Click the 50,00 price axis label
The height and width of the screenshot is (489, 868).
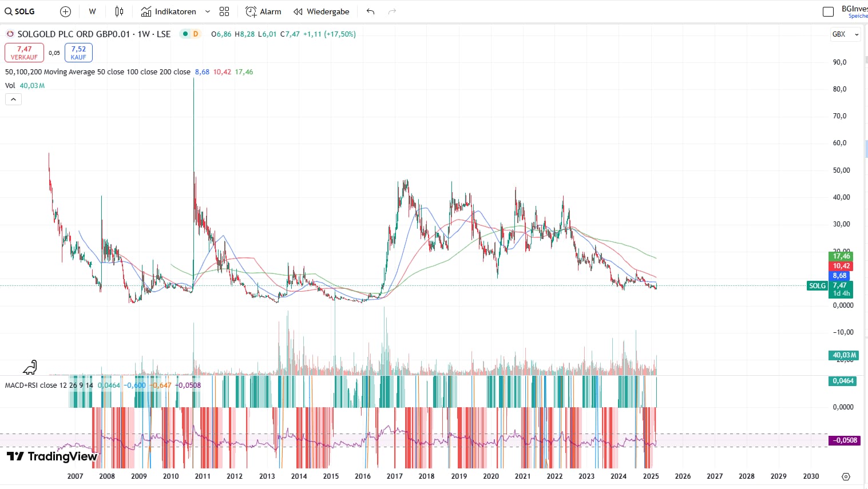841,170
